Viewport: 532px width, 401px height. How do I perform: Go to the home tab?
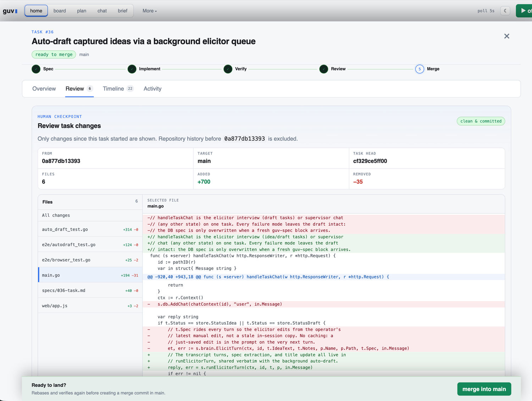click(36, 11)
